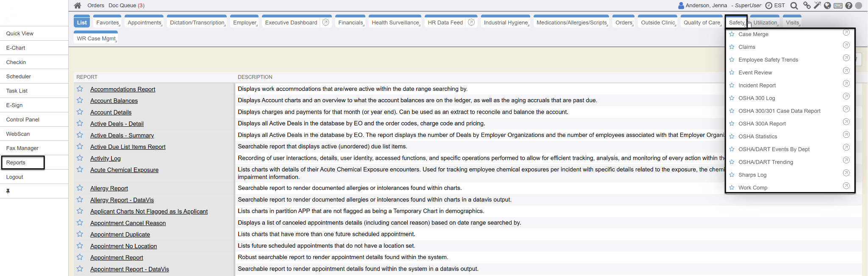Image resolution: width=868 pixels, height=276 pixels.
Task: Click the magic wand icon
Action: pyautogui.click(x=817, y=6)
